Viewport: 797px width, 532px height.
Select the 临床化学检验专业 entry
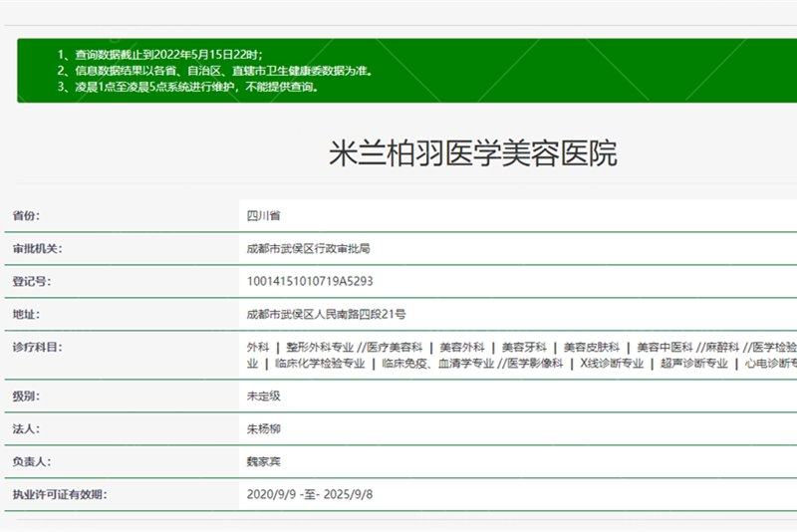pyautogui.click(x=320, y=364)
